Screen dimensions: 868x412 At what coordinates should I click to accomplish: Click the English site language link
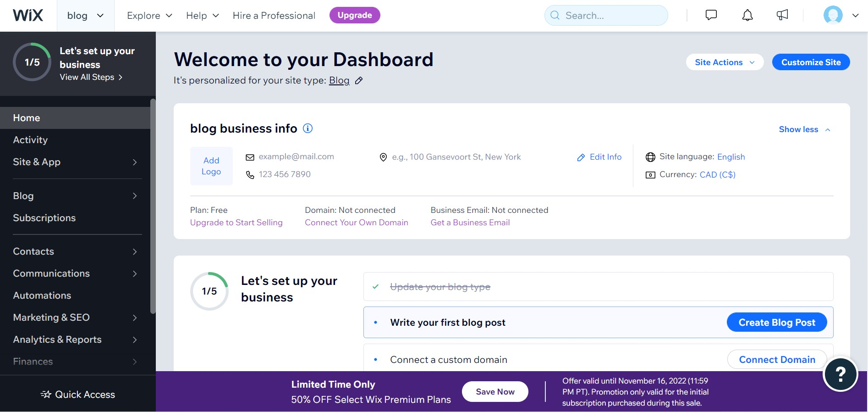731,157
